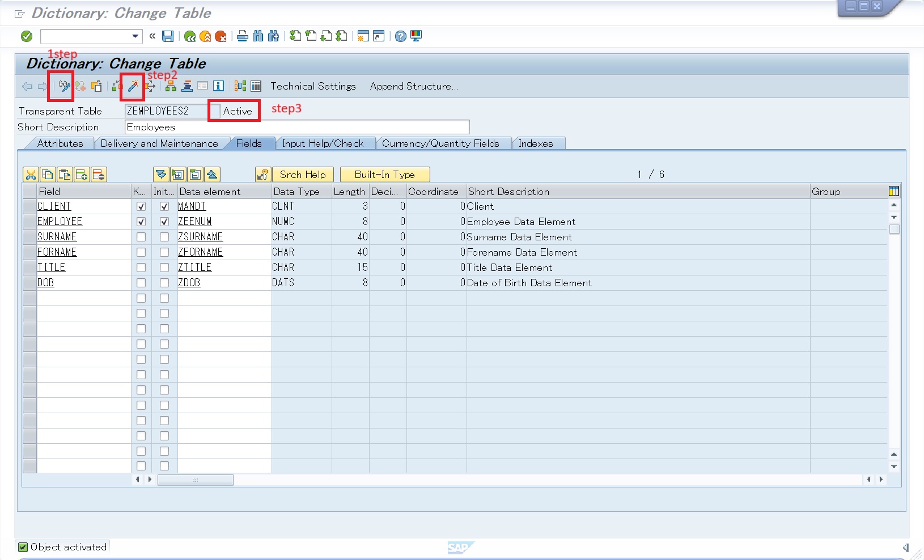Screen dimensions: 924x560
Task: Click the Cut scissors icon above table
Action: click(x=31, y=175)
